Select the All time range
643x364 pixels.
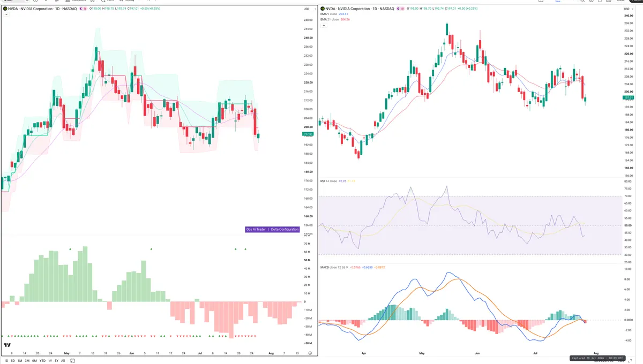coord(63,361)
